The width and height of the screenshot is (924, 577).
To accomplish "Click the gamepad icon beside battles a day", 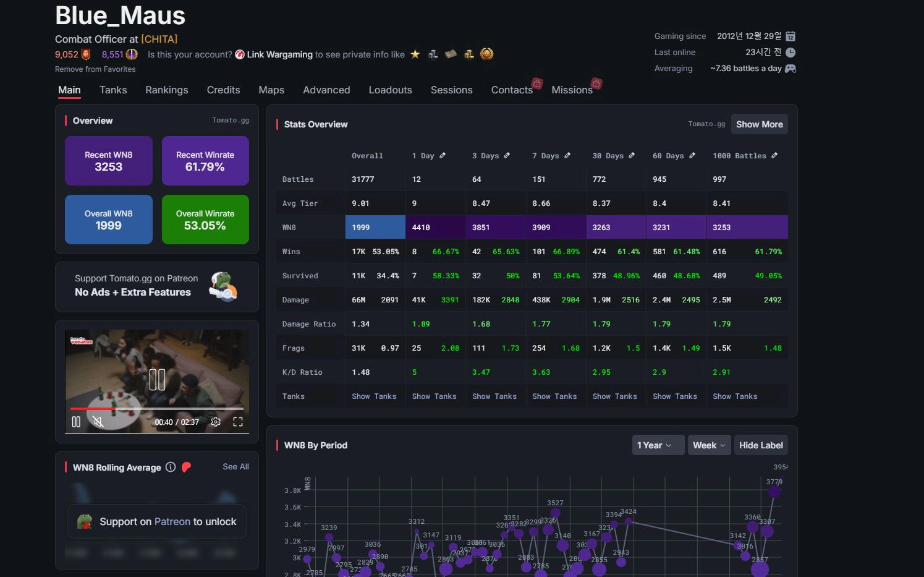I will tap(790, 69).
